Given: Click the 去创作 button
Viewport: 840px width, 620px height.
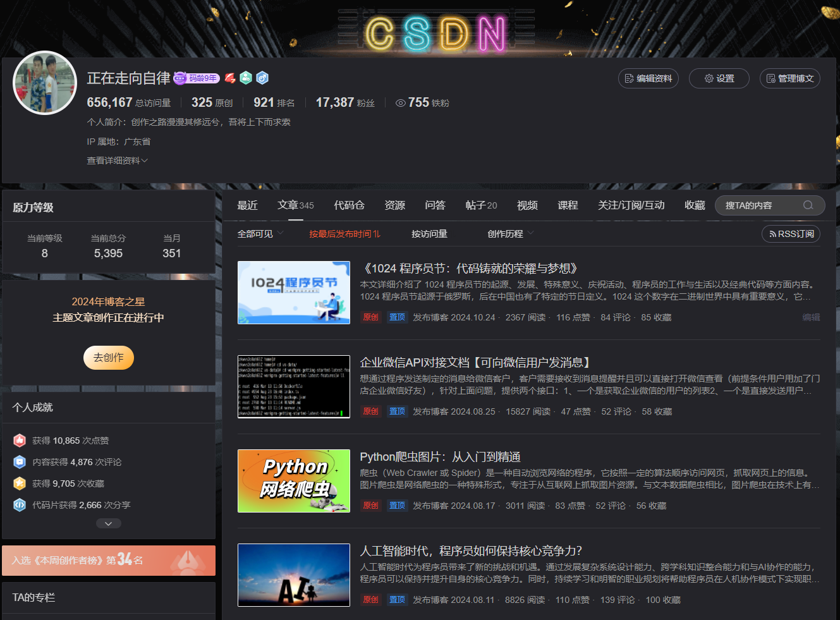Looking at the screenshot, I should [109, 358].
